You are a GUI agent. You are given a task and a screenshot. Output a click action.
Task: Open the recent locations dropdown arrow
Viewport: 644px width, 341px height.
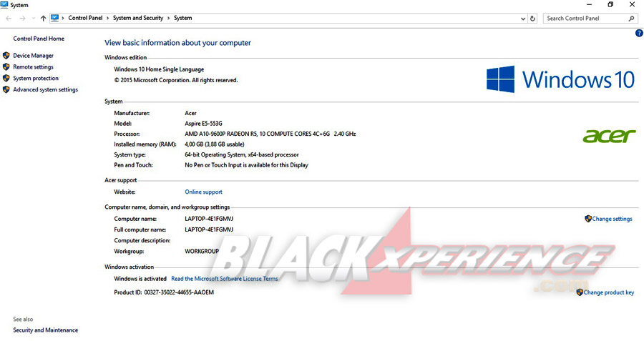click(x=34, y=18)
